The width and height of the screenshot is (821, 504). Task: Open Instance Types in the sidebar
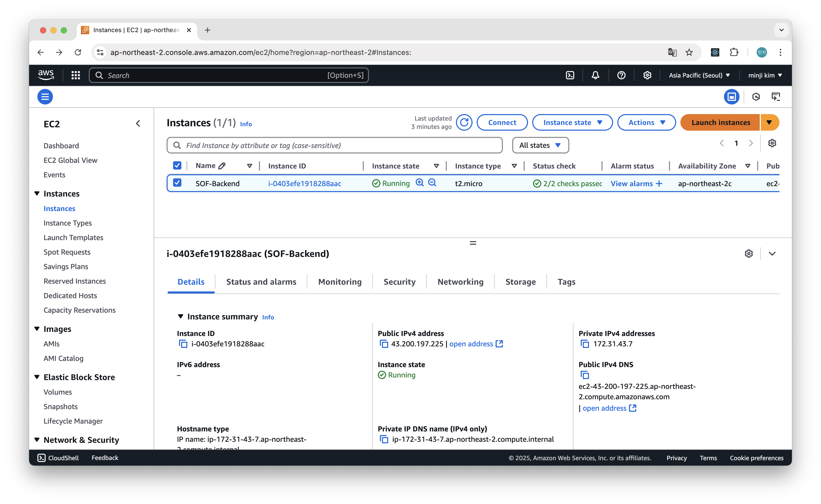coord(67,223)
